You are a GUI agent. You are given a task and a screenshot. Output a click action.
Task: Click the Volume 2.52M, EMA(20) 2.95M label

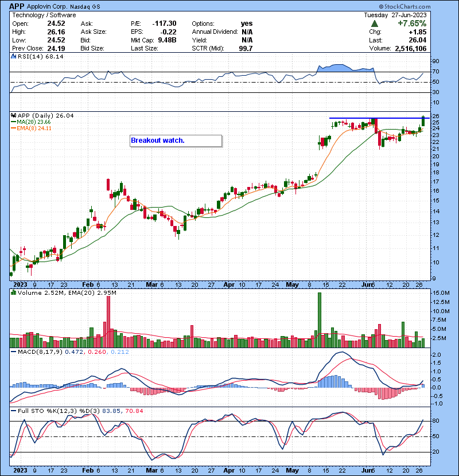[67, 292]
